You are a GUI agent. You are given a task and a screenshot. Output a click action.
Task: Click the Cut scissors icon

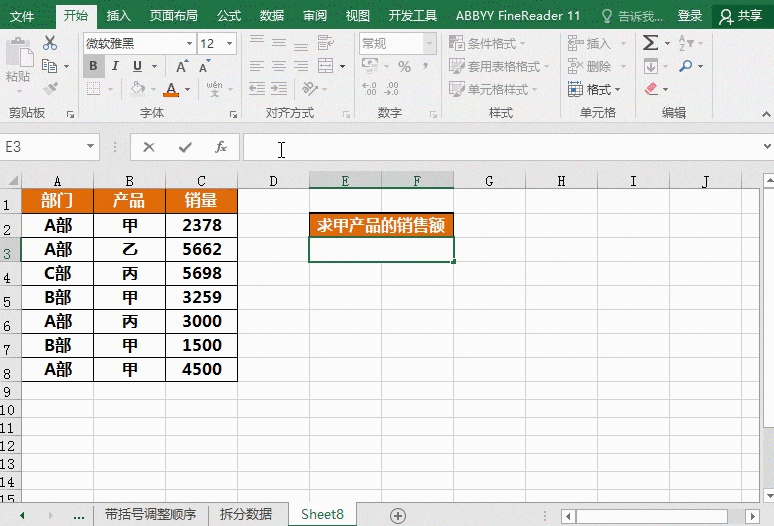50,43
